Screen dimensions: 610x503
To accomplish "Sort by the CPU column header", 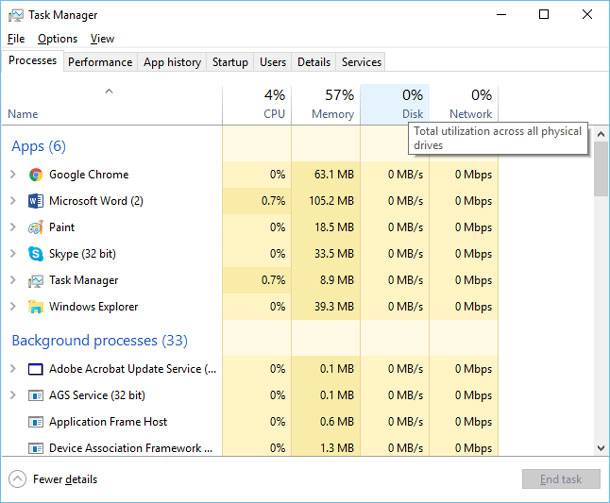I will [257, 105].
